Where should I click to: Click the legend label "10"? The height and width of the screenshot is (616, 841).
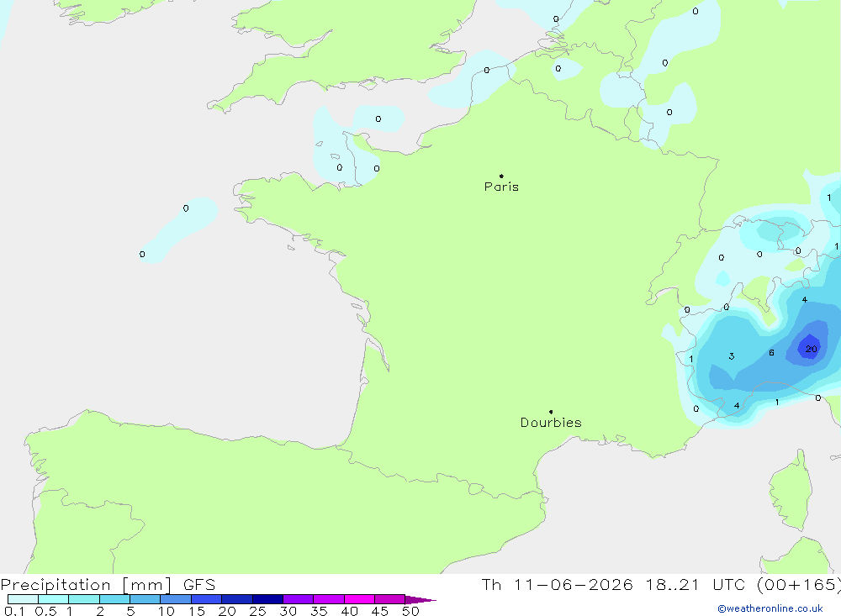167,611
